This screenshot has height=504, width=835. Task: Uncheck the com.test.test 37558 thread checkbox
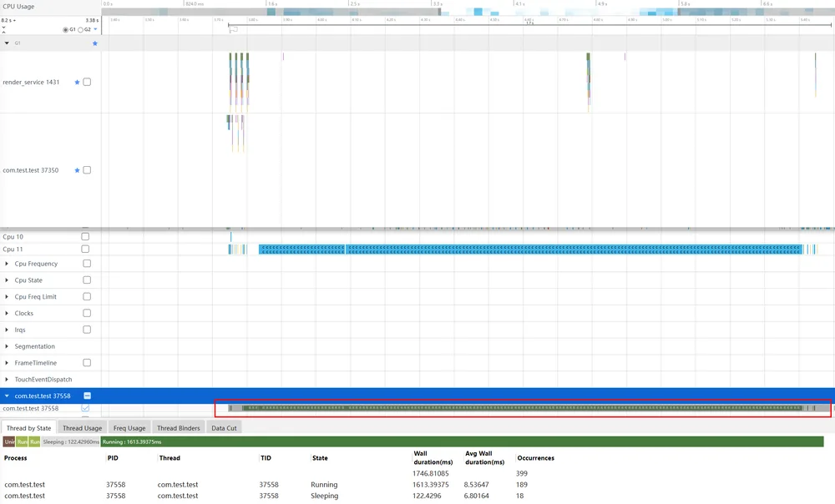coord(85,408)
